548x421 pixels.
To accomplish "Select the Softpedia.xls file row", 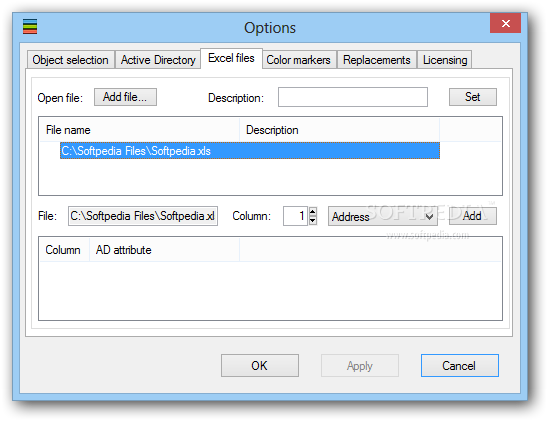I will (250, 151).
